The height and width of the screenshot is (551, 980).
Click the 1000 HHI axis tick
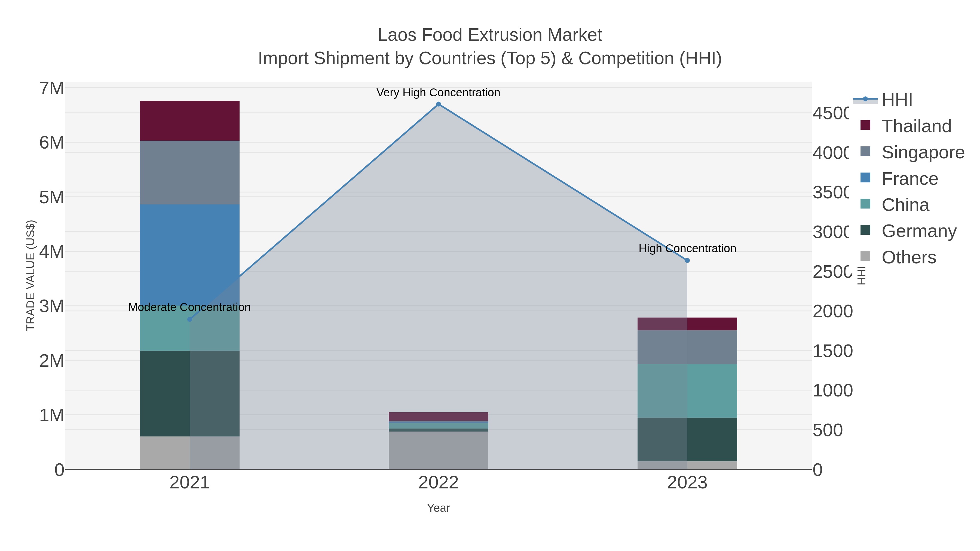833,390
